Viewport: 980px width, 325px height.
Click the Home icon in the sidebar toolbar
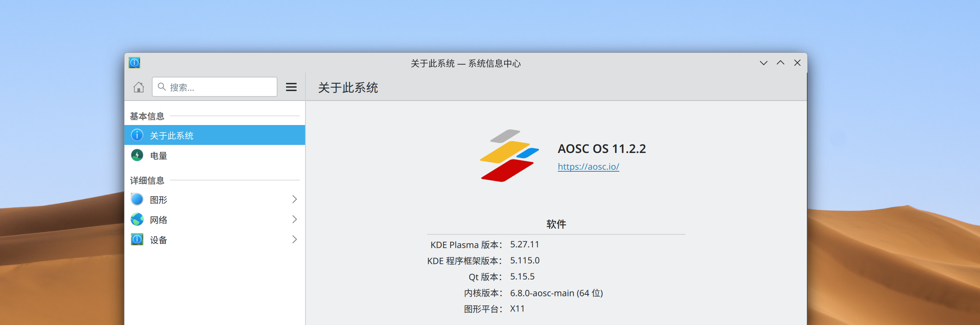point(139,87)
